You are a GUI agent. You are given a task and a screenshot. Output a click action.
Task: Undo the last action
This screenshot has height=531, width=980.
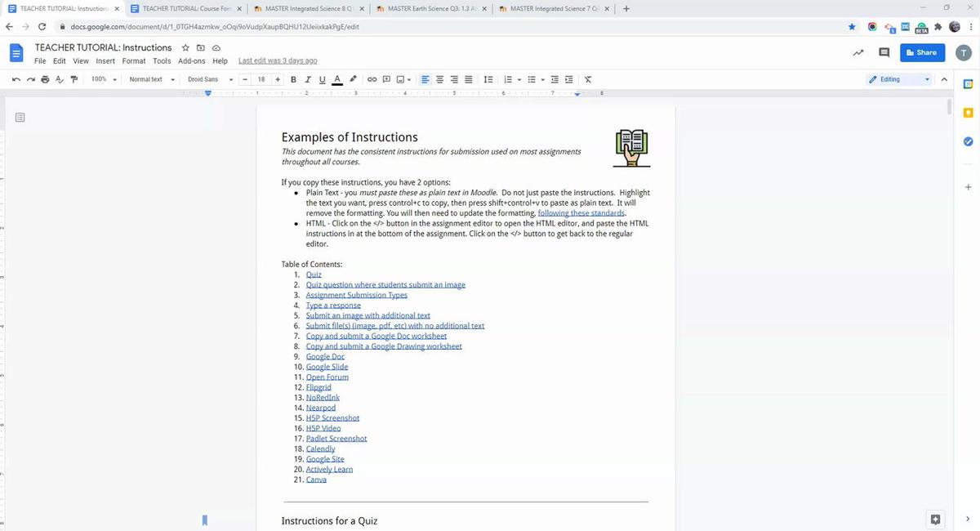pyautogui.click(x=16, y=79)
